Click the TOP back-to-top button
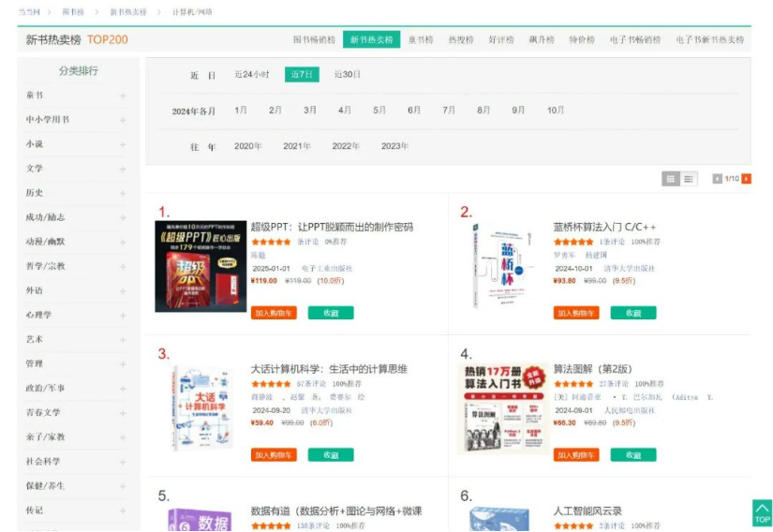Viewport: 773px width, 532px height. (x=762, y=512)
